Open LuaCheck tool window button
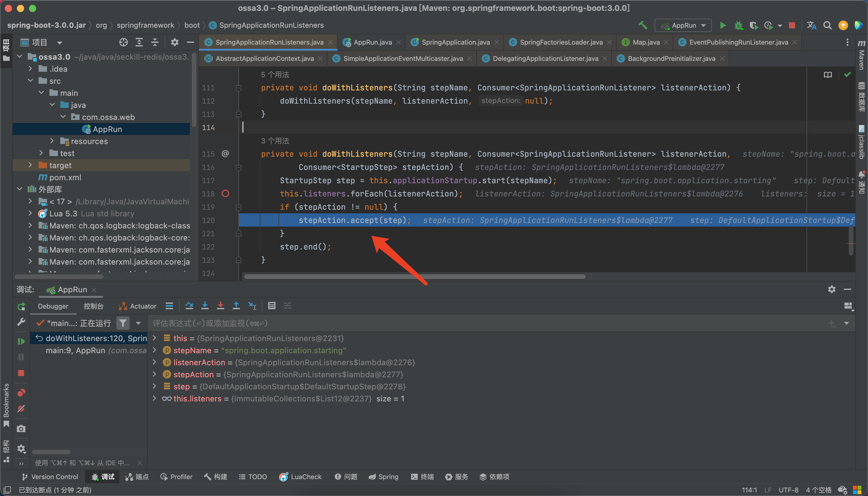Image resolution: width=868 pixels, height=496 pixels. coord(300,477)
